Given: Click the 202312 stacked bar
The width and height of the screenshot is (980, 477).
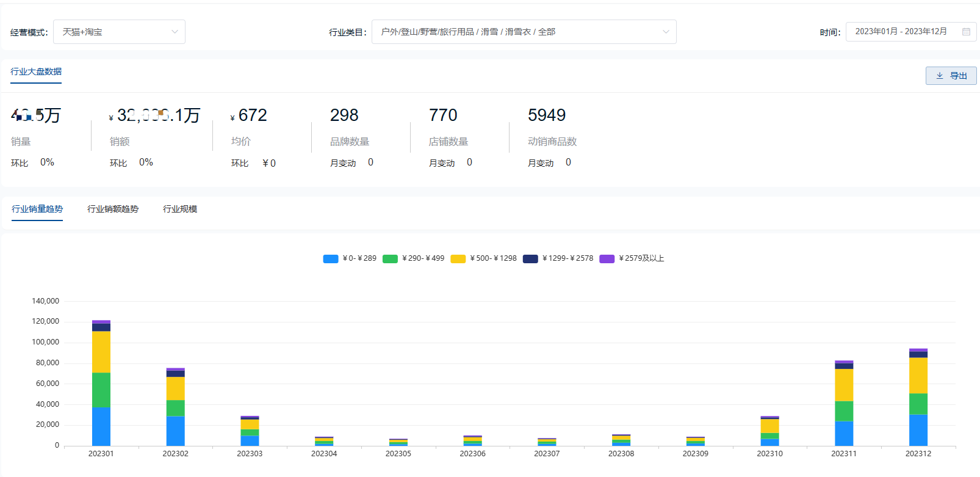Looking at the screenshot, I should 918,397.
